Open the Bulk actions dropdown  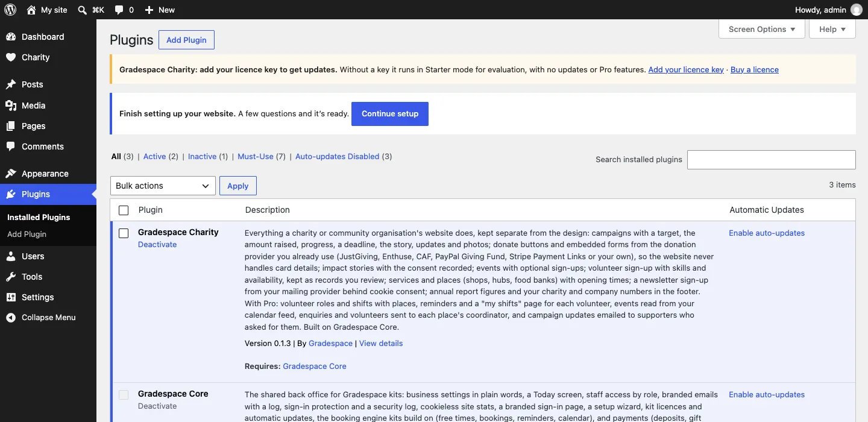(163, 186)
